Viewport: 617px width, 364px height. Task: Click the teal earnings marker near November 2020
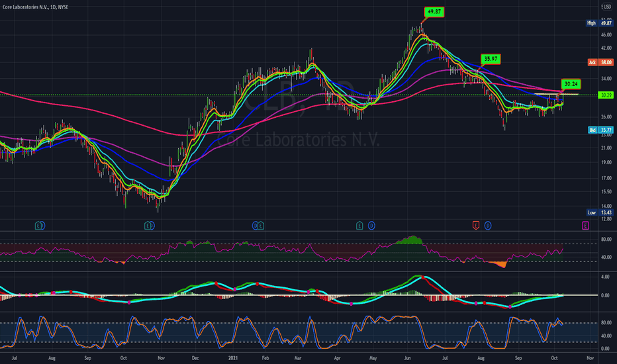148,226
